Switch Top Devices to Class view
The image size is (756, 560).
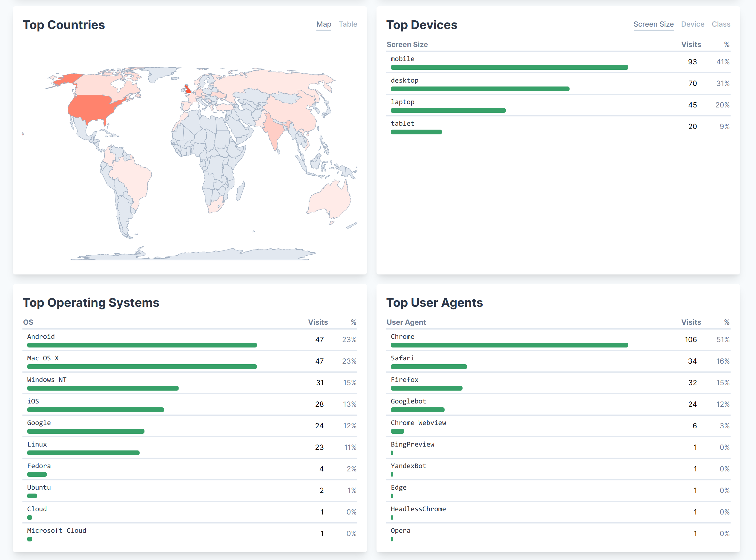721,24
